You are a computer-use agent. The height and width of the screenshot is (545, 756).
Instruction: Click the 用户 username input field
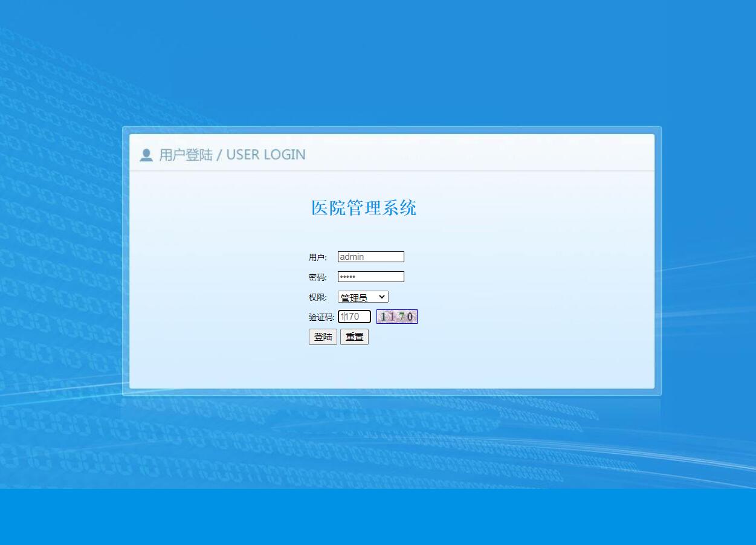click(370, 256)
